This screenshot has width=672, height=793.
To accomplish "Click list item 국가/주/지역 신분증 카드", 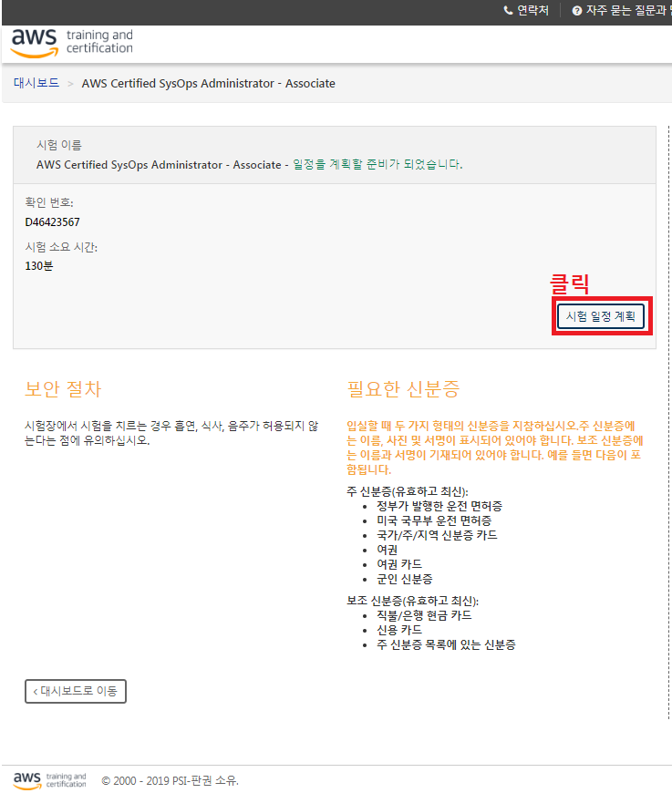I will 437,535.
